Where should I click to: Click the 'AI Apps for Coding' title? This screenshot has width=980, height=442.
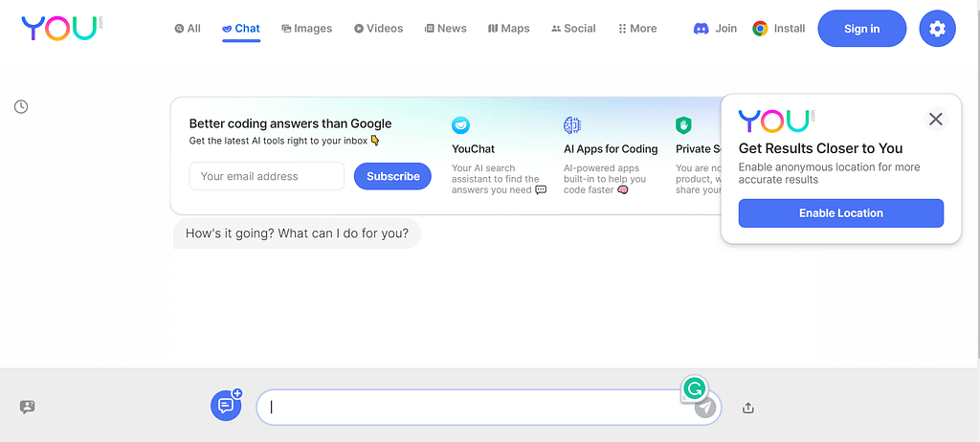611,149
